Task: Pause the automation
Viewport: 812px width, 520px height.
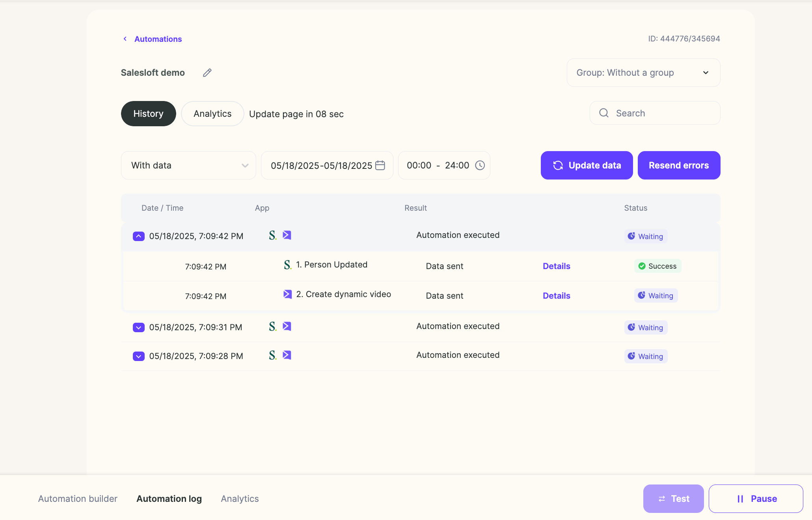Action: [x=756, y=499]
